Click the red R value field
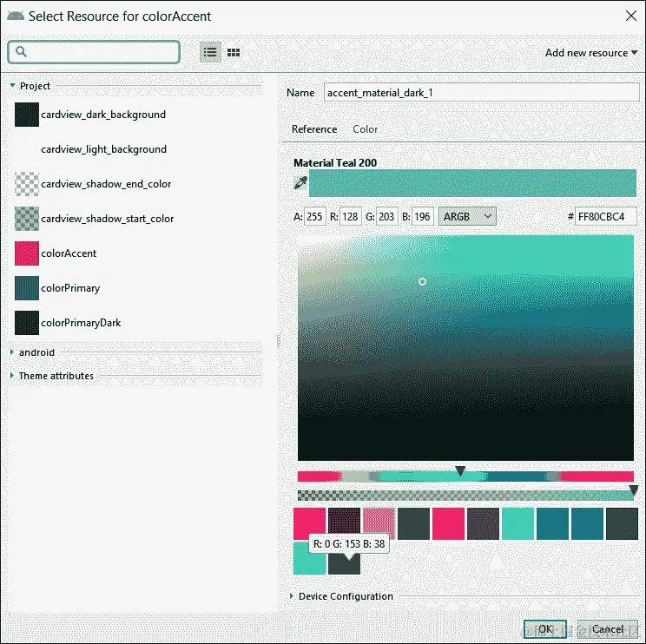The height and width of the screenshot is (644, 646). tap(350, 216)
